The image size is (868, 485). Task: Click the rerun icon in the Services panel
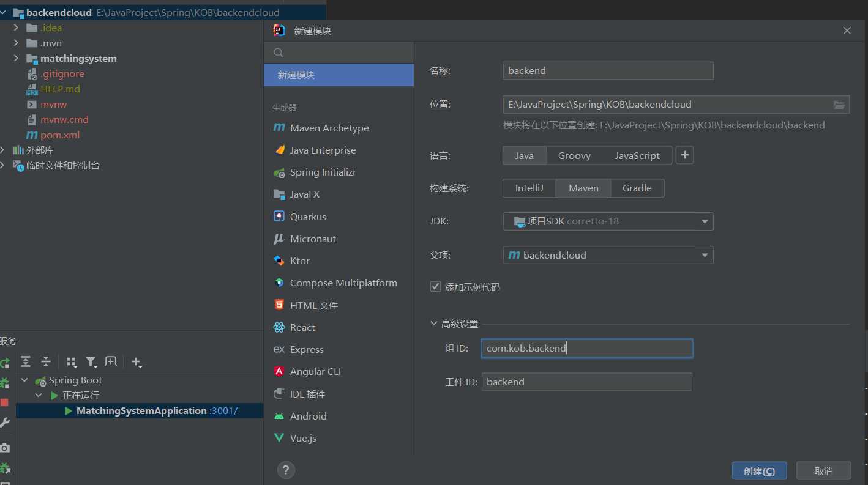4,363
